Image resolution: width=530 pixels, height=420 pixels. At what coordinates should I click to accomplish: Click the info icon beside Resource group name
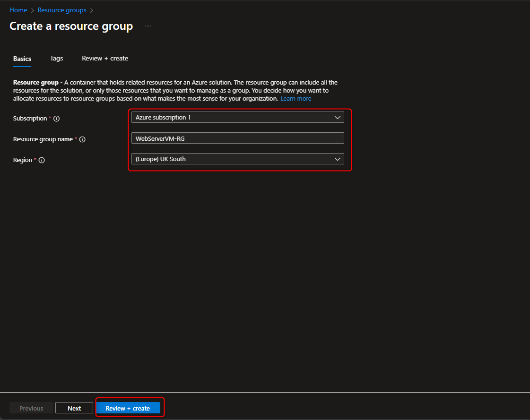(x=82, y=139)
